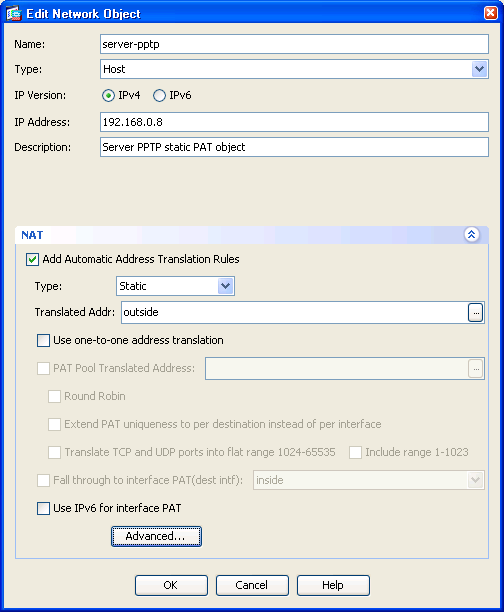The height and width of the screenshot is (612, 504).
Task: Uncheck Add Automatic Address Translation Rules
Action: tap(32, 260)
